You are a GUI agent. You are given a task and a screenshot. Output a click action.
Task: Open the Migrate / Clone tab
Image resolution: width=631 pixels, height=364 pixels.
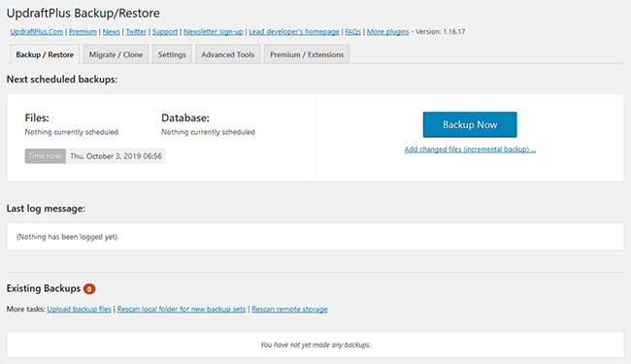pos(116,54)
